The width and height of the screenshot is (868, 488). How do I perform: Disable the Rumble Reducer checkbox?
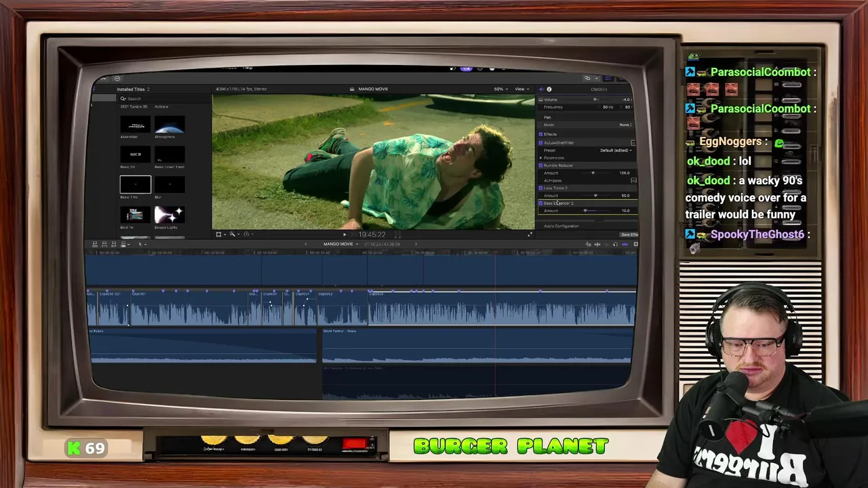pos(540,165)
